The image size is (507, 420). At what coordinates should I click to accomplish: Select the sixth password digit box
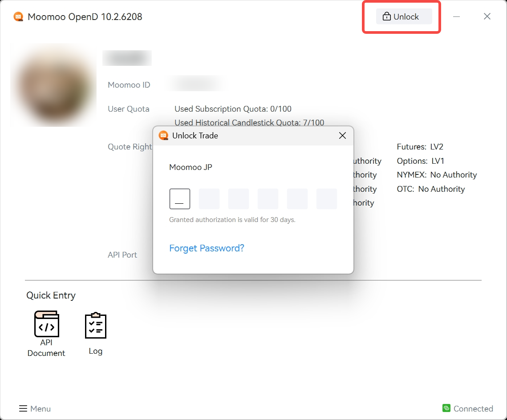tap(327, 199)
